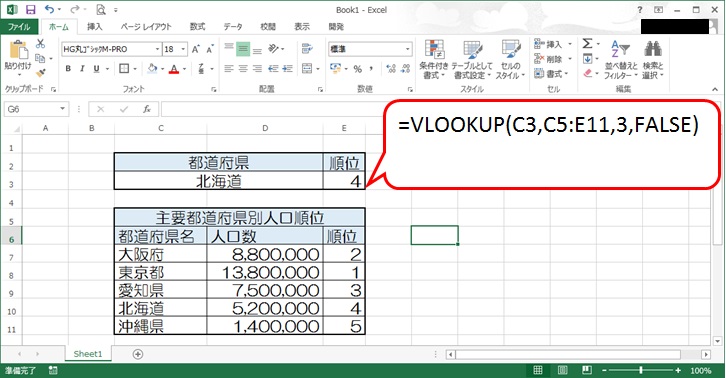Collapse the ribbon with the chevron
The width and height of the screenshot is (726, 378).
click(715, 89)
